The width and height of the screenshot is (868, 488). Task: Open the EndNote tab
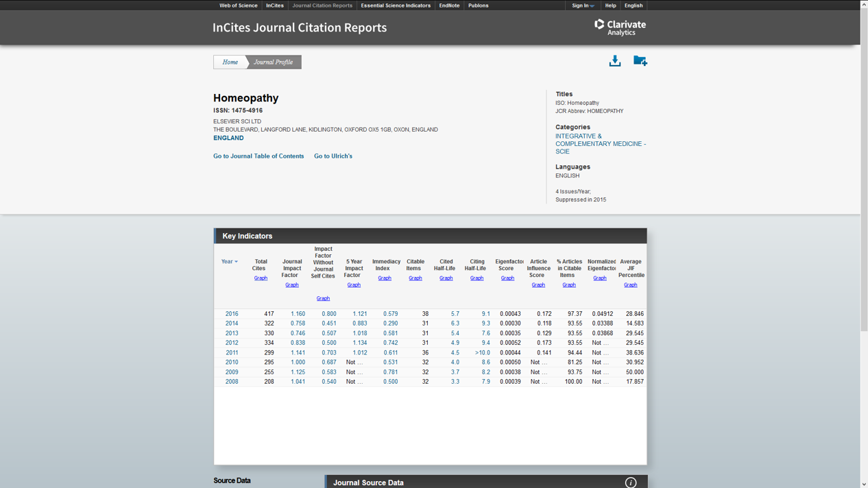[449, 5]
